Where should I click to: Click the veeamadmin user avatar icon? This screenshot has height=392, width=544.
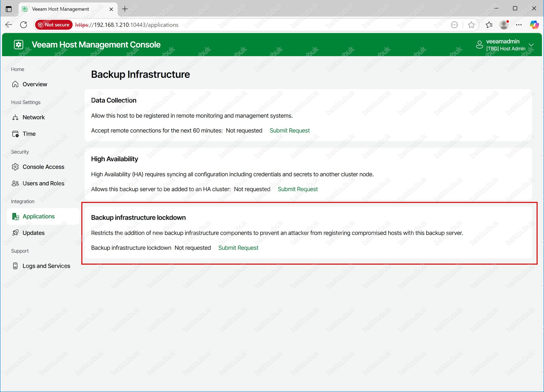coord(479,45)
